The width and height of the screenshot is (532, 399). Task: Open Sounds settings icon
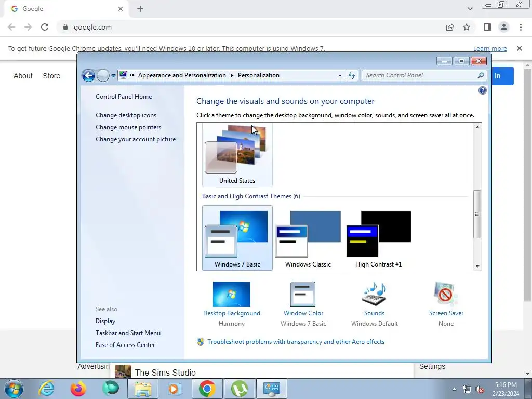pyautogui.click(x=374, y=294)
